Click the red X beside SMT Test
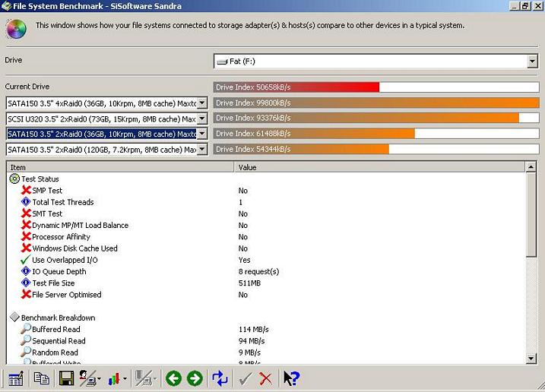This screenshot has width=545, height=392. 26,213
